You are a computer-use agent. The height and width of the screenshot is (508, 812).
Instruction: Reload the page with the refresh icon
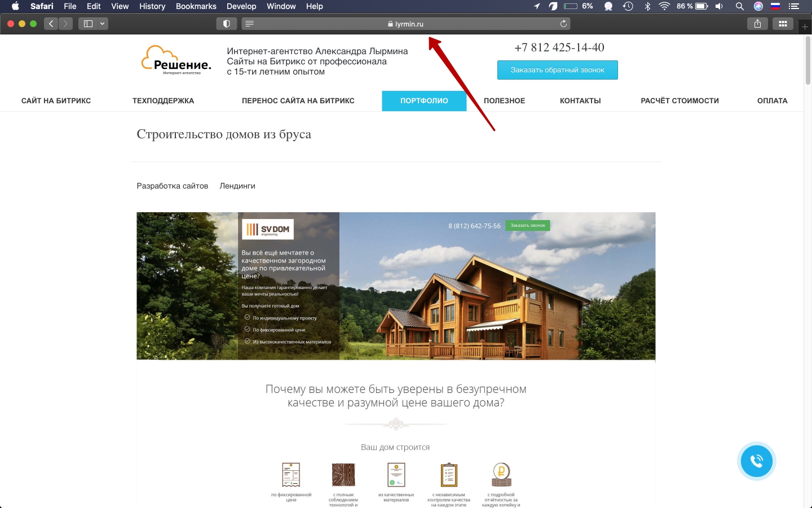pyautogui.click(x=563, y=24)
